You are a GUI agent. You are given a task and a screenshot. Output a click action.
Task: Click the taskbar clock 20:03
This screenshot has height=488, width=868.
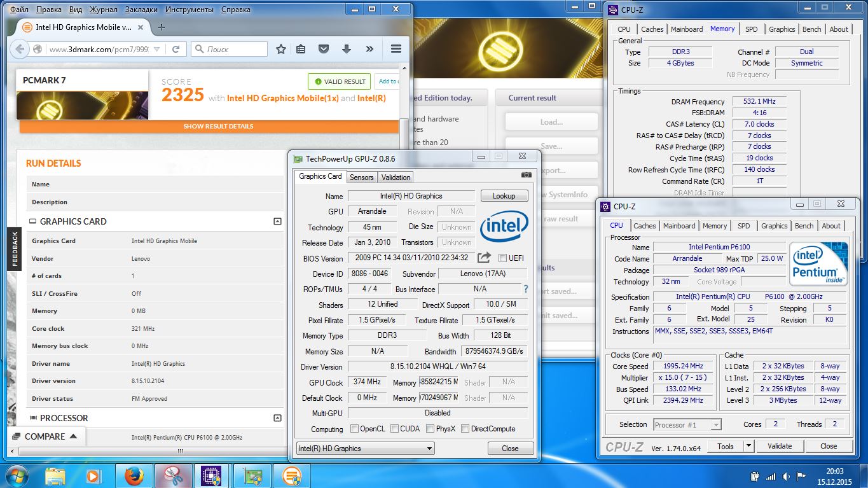coord(834,471)
